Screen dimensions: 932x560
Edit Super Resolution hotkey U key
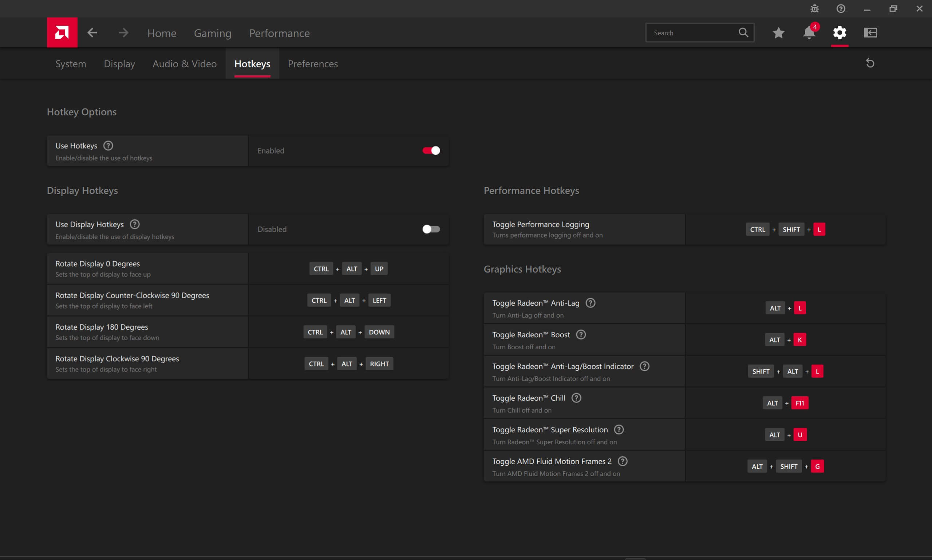799,435
